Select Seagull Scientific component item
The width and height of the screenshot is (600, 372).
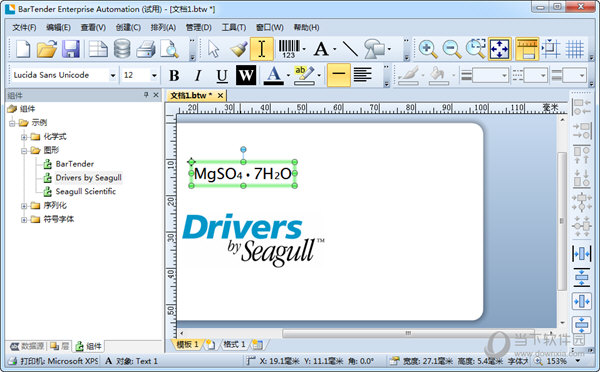tap(86, 191)
